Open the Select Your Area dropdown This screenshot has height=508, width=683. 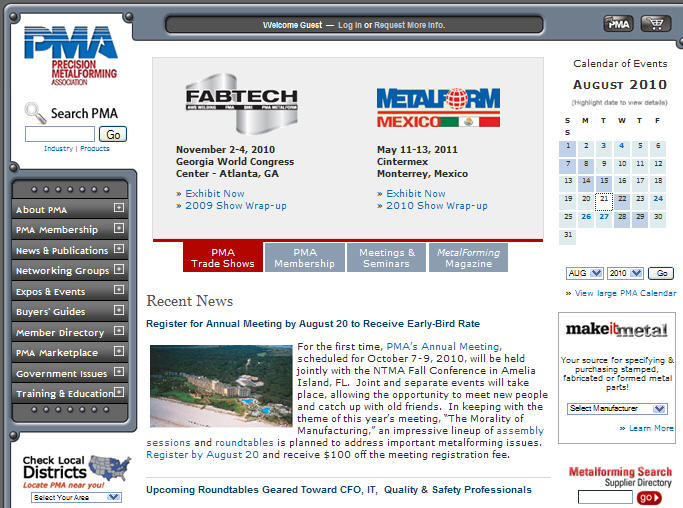pyautogui.click(x=76, y=497)
